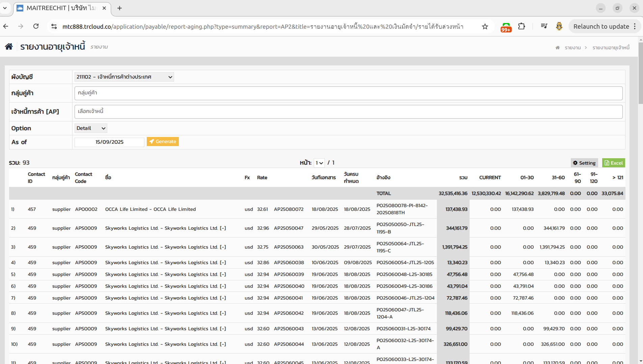Open the tab search chevron
The height and width of the screenshot is (364, 643).
5,8
